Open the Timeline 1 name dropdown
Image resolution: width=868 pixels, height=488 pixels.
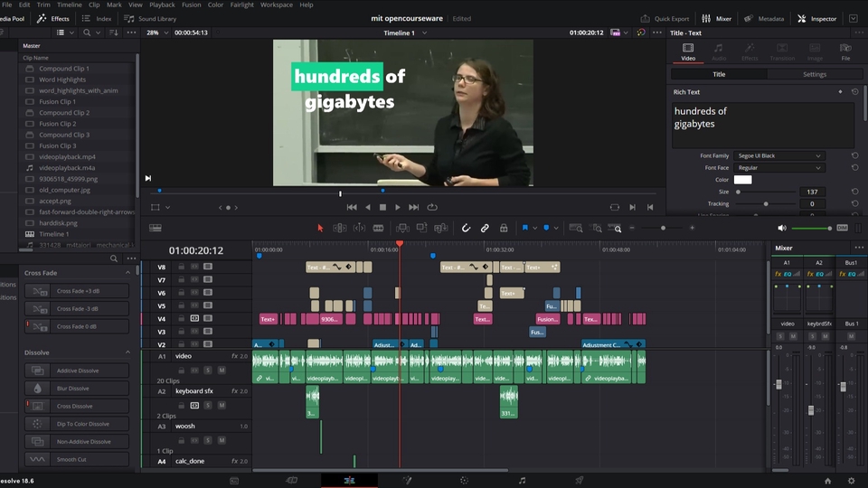point(425,33)
